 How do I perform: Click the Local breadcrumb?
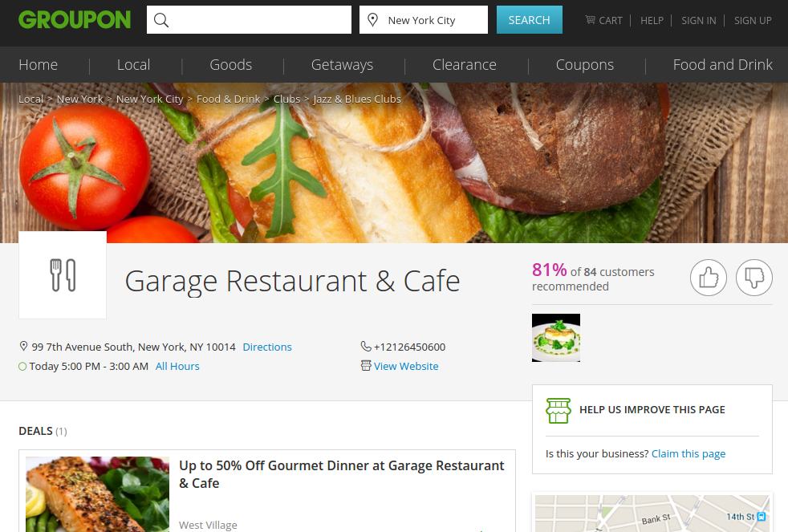(x=31, y=99)
